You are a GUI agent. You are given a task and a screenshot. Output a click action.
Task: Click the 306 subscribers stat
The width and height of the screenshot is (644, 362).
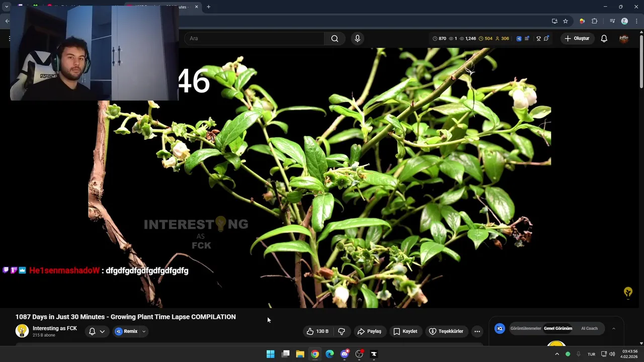(x=502, y=39)
